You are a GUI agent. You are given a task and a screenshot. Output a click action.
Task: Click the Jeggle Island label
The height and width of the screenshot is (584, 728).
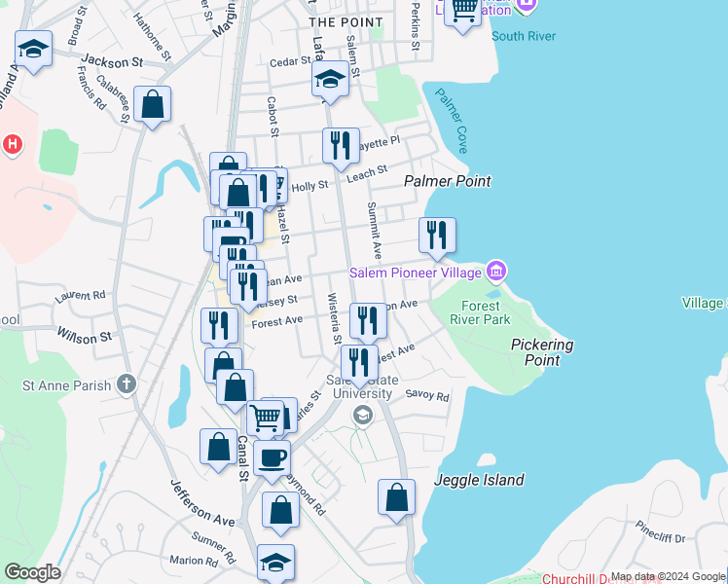coord(479,480)
